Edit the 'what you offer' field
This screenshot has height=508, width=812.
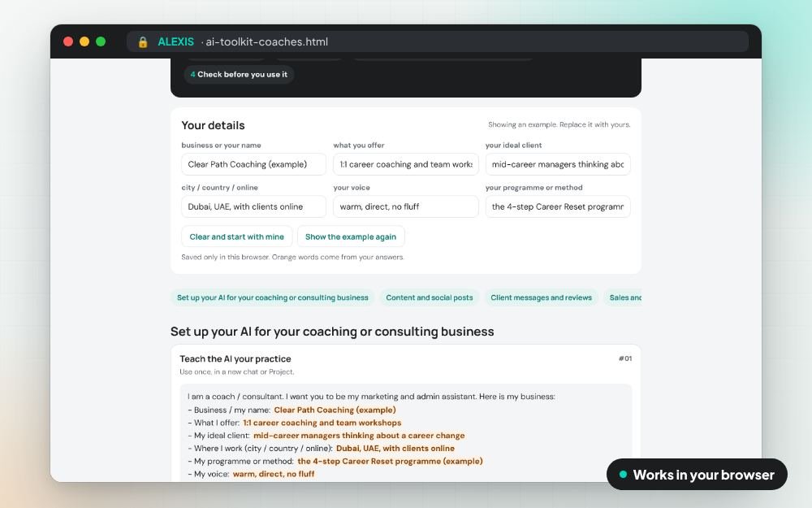405,164
